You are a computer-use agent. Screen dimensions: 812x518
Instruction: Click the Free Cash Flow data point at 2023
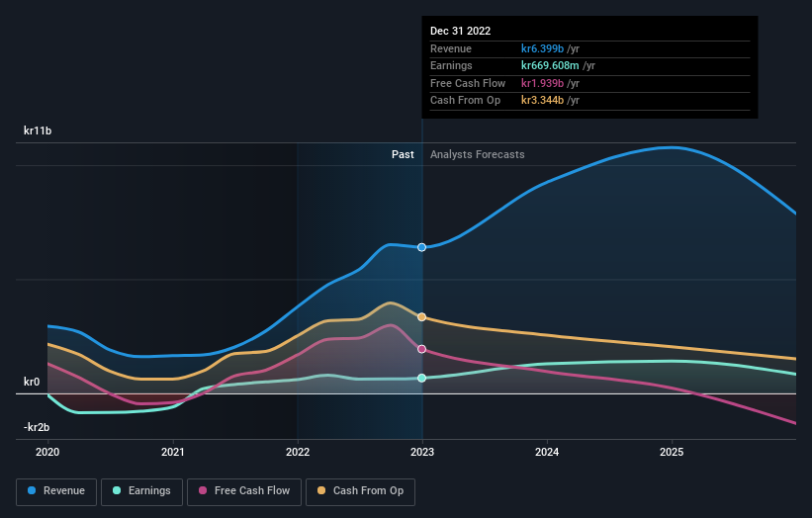point(422,349)
